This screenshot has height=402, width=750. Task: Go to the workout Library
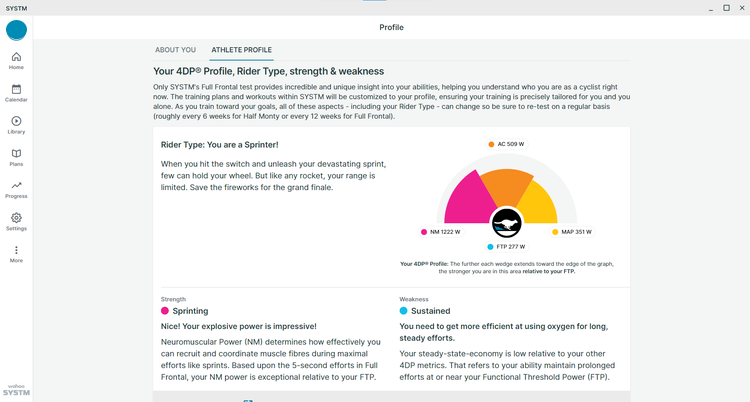(16, 125)
